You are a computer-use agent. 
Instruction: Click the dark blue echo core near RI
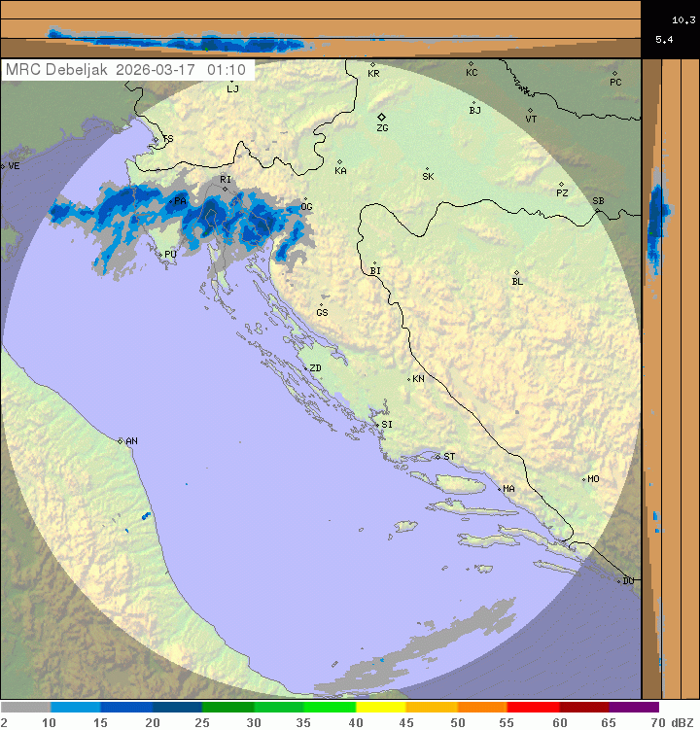pos(210,216)
